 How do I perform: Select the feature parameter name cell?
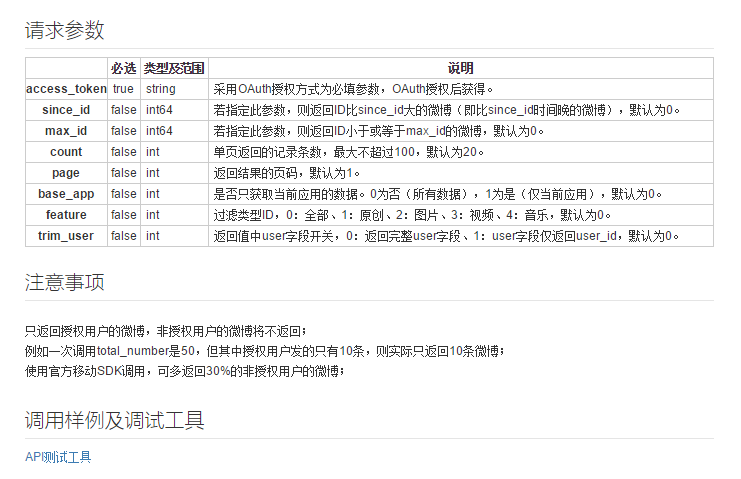tap(66, 215)
